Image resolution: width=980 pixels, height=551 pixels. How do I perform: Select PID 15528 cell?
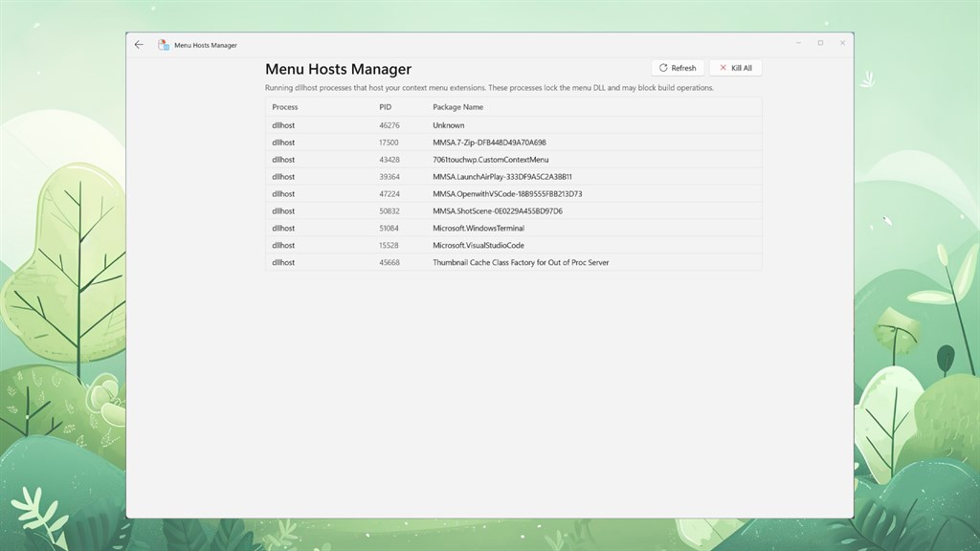(389, 246)
